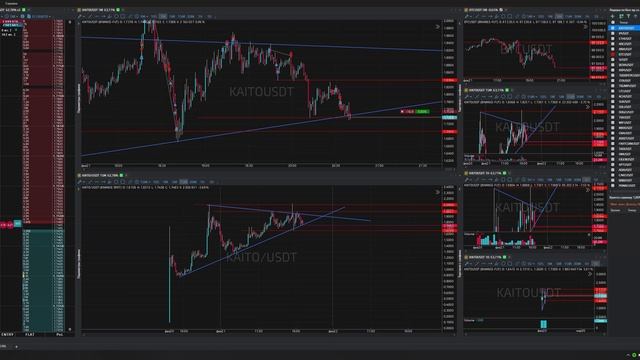Toggle red checkbox beside BTCUSDT in watchlist
The height and width of the screenshot is (360, 640).
click(x=613, y=54)
